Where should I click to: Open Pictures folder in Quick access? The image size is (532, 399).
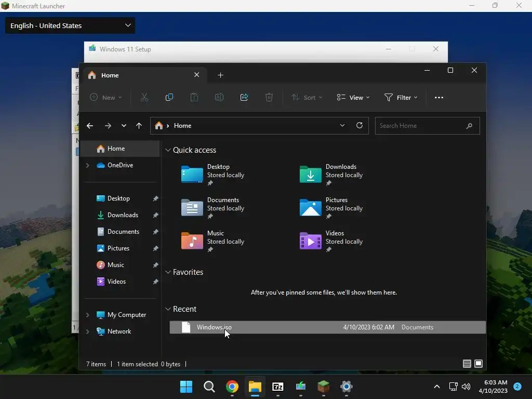coord(331,208)
